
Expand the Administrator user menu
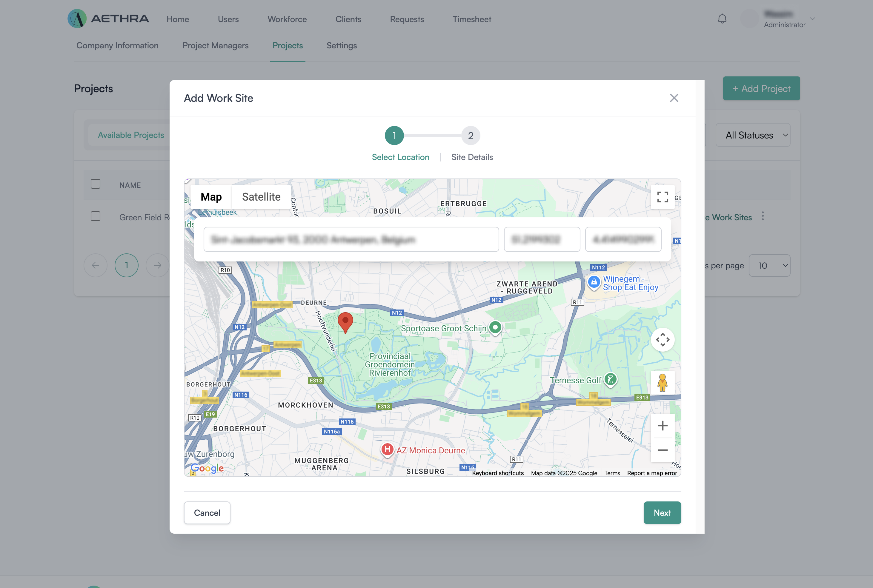point(812,19)
